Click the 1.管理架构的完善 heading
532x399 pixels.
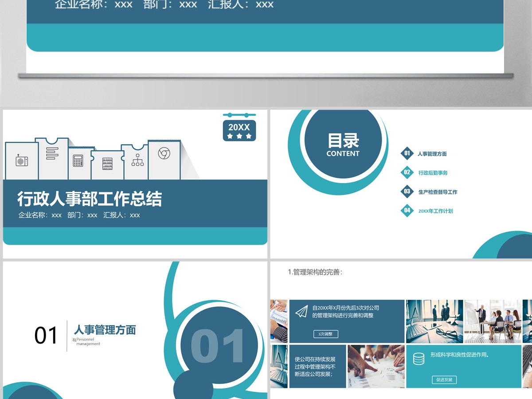point(315,272)
